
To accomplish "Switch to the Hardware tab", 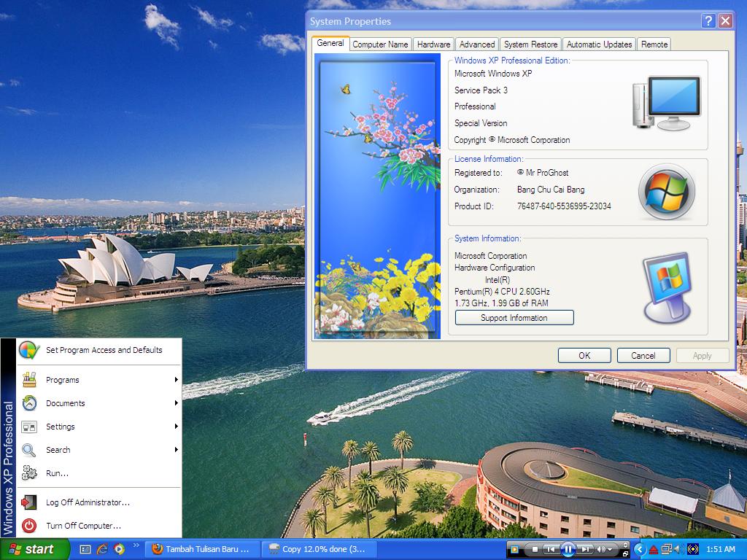I will [x=433, y=44].
